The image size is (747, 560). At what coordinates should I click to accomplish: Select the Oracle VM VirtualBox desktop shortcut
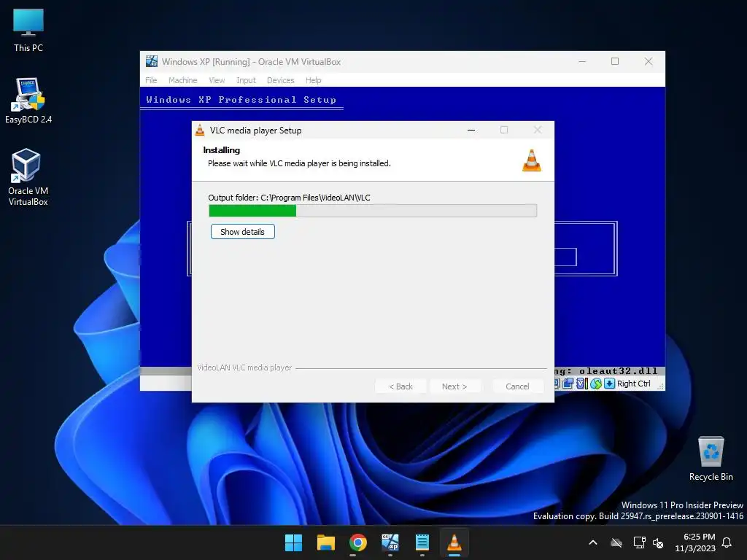(28, 177)
